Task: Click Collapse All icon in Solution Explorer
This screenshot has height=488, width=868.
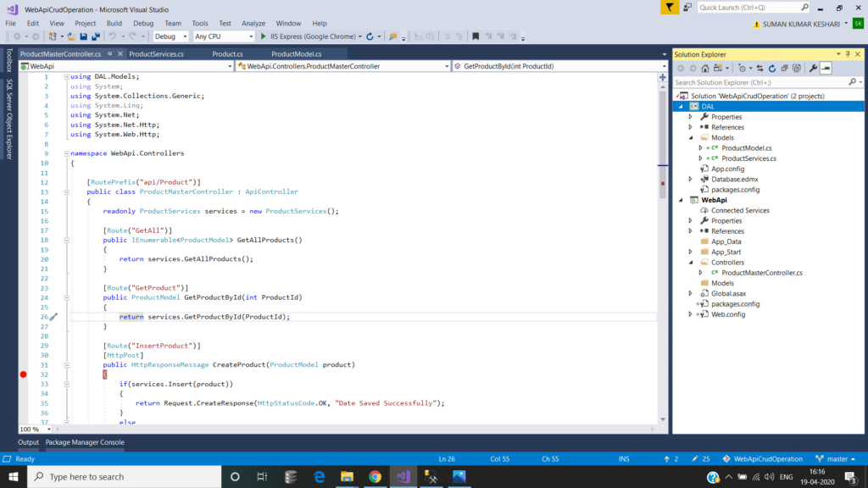Action: click(784, 68)
